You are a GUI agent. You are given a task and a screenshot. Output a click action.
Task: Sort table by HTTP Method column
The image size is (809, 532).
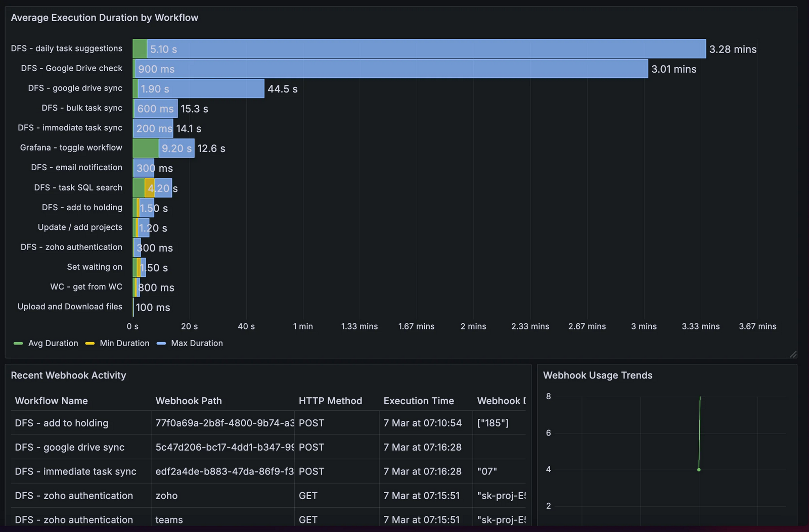[x=331, y=401]
